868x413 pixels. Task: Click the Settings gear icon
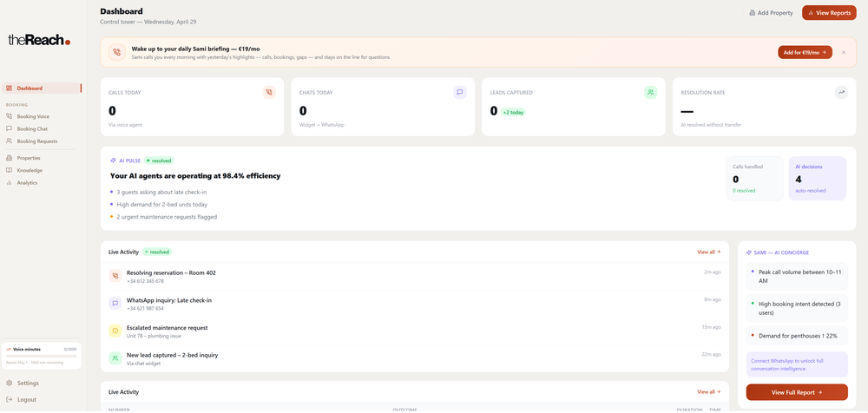tap(9, 383)
